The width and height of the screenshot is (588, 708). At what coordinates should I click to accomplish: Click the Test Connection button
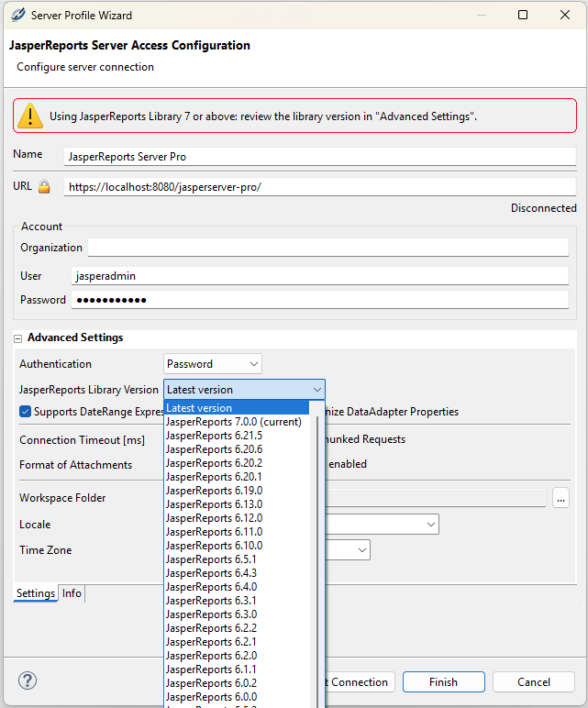coord(360,681)
